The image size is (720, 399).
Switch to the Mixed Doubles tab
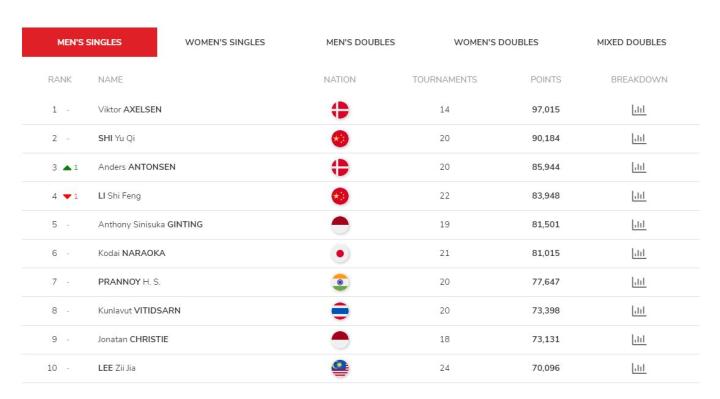click(x=631, y=42)
